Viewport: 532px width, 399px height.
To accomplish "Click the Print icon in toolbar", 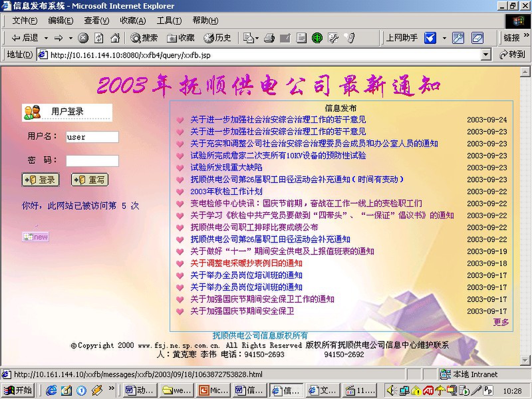I will tap(269, 38).
